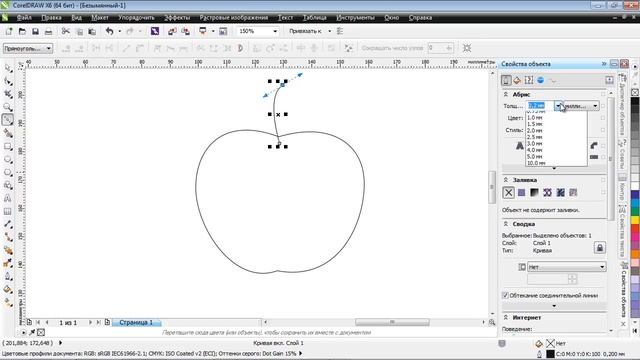
Task: Select the Table tool in toolbox
Action: pyautogui.click(x=8, y=211)
